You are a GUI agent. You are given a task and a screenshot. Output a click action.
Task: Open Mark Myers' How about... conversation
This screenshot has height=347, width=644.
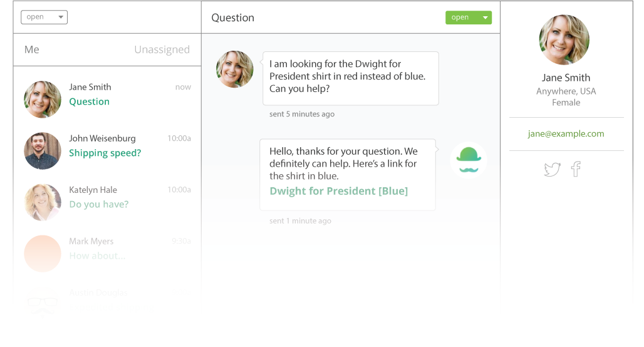point(107,253)
